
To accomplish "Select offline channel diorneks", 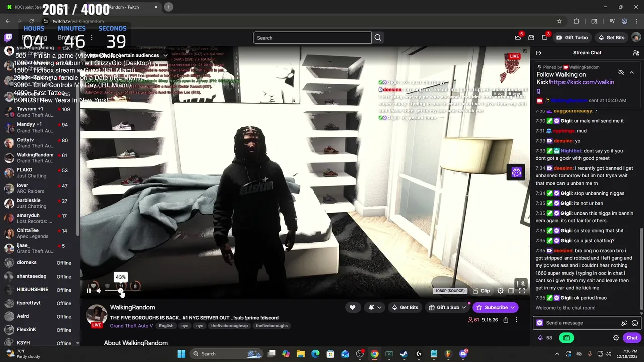I will tap(39, 262).
